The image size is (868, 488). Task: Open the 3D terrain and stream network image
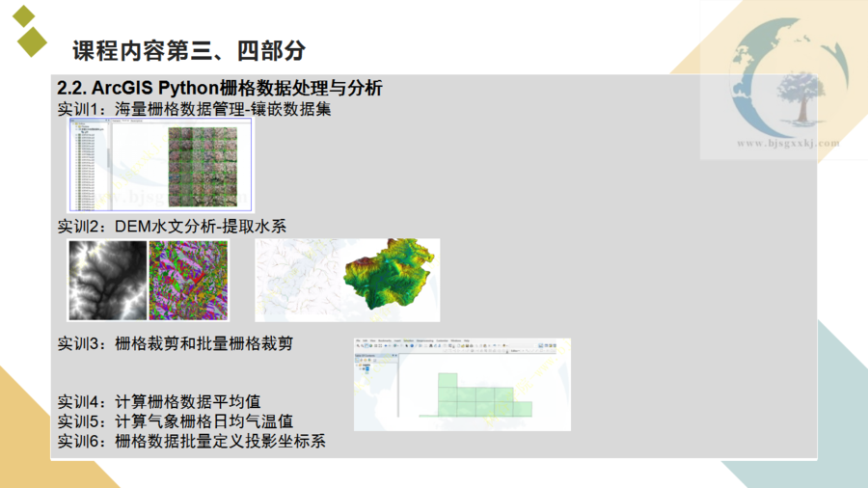pos(347,280)
